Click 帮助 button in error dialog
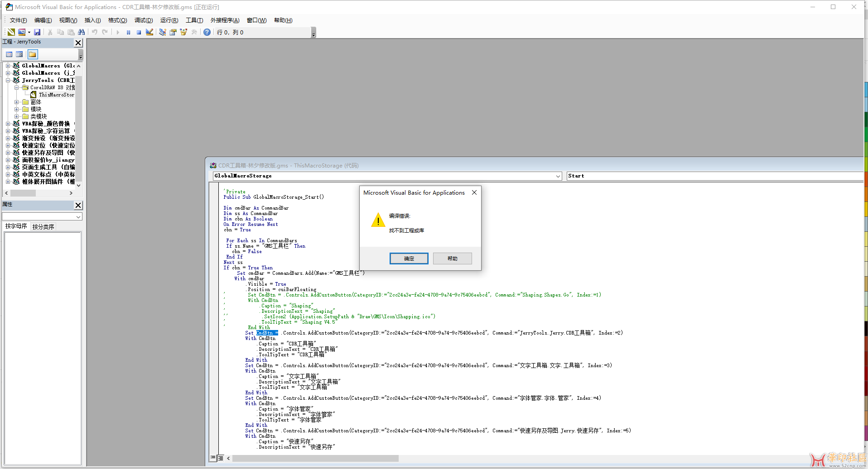The width and height of the screenshot is (868, 469). [453, 258]
